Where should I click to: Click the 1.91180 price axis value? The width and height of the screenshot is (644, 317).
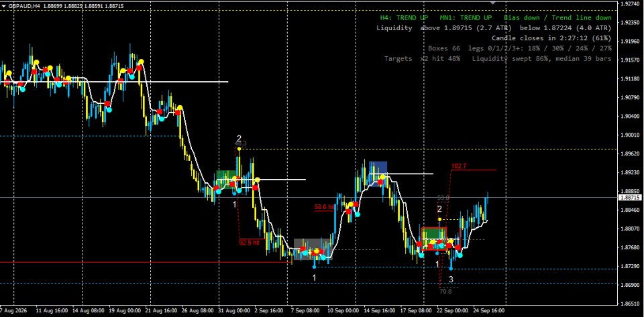pos(631,78)
